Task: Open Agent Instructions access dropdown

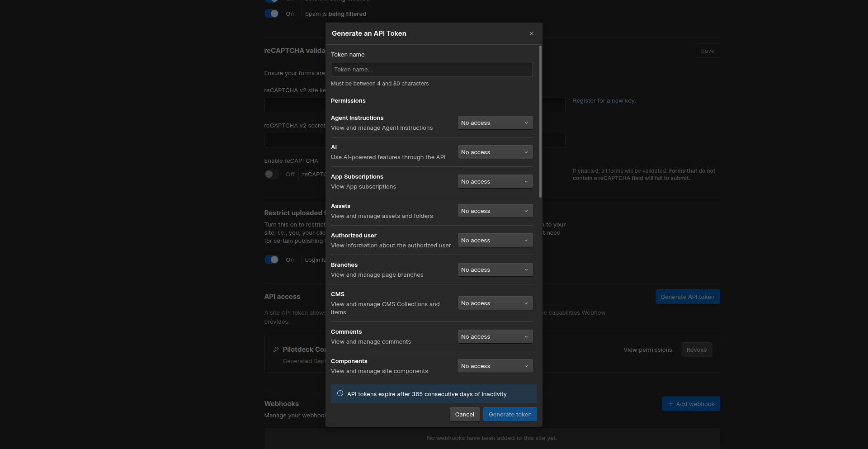Action: 495,123
